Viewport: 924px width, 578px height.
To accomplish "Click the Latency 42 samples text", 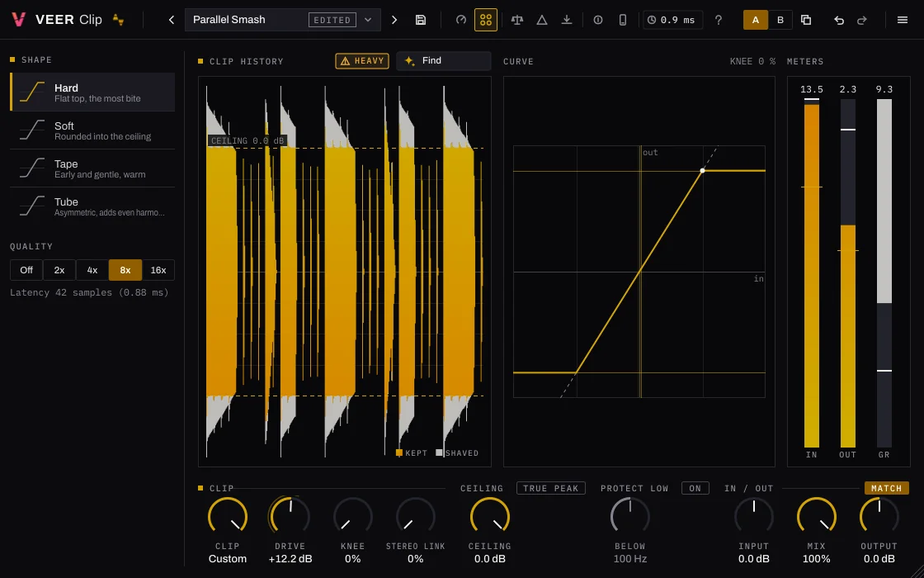I will 90,292.
